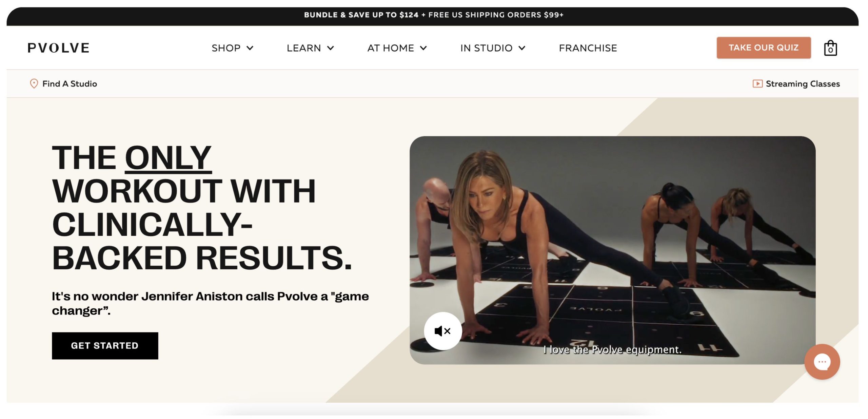868x419 pixels.
Task: Select the LEARN menu label
Action: point(304,48)
